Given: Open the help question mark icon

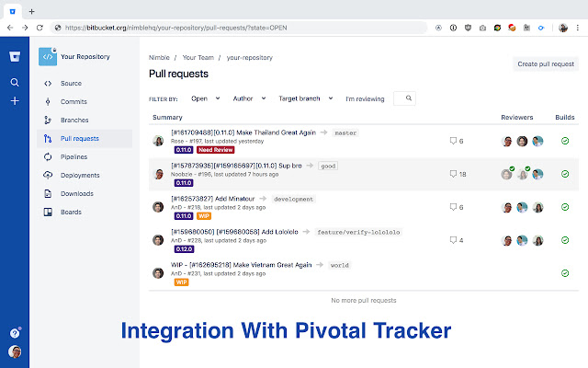Looking at the screenshot, I should [x=15, y=333].
